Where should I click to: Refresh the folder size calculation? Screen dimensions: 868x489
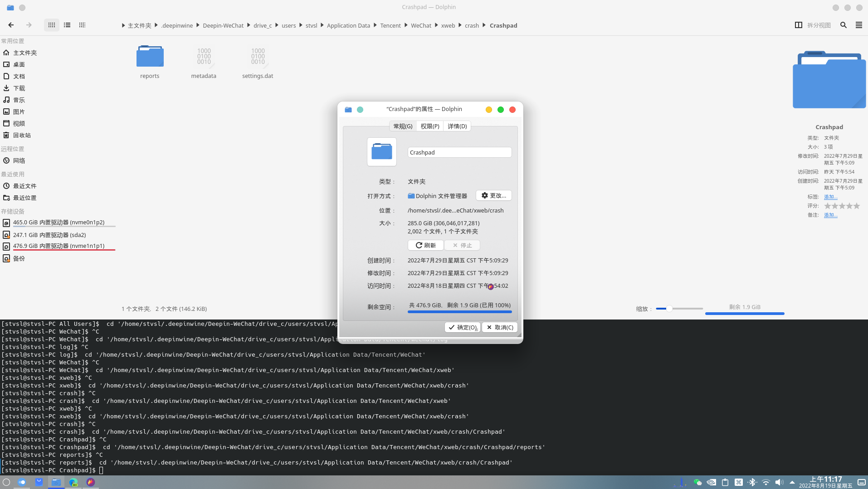[x=426, y=245]
